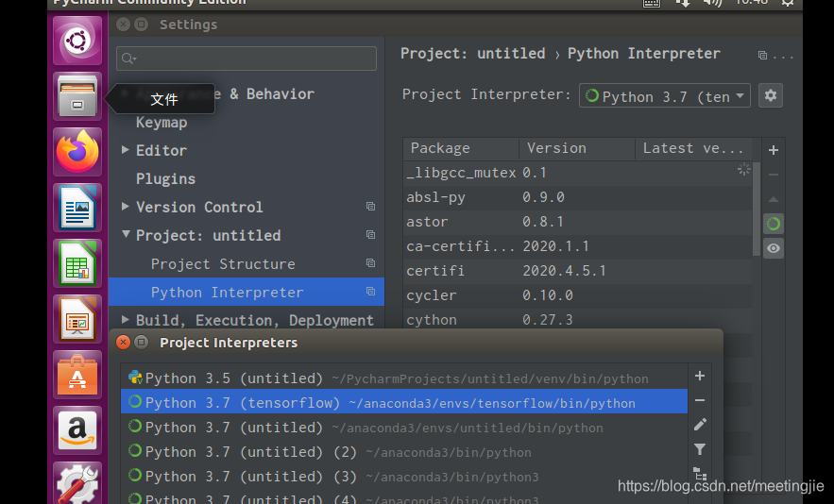Collapse the Project: untitled section

coord(126,234)
